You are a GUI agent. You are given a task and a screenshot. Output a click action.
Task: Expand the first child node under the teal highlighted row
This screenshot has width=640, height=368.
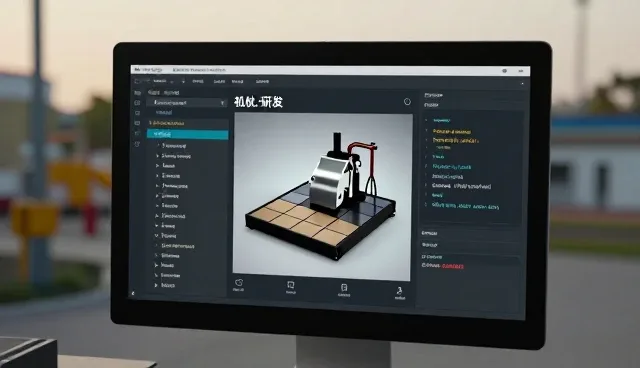[x=159, y=146]
